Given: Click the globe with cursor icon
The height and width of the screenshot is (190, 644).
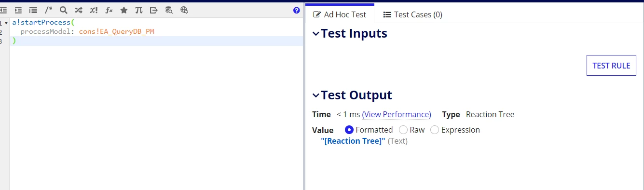Looking at the screenshot, I should pyautogui.click(x=184, y=10).
